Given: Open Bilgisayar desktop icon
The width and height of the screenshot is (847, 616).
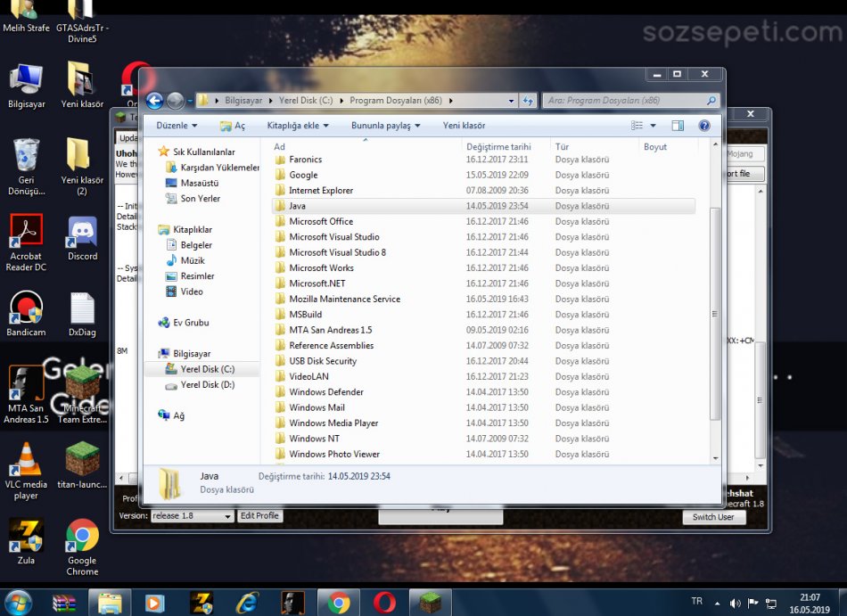Looking at the screenshot, I should click(27, 86).
